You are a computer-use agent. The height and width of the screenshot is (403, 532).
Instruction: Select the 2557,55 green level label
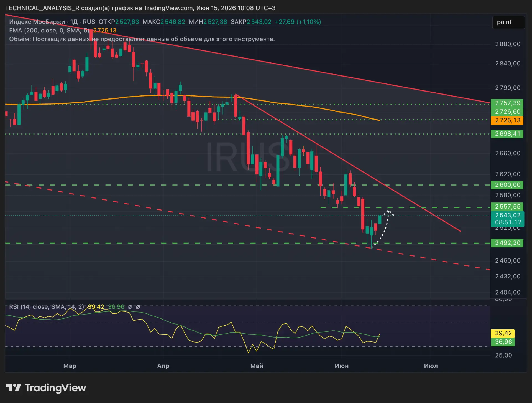click(507, 207)
